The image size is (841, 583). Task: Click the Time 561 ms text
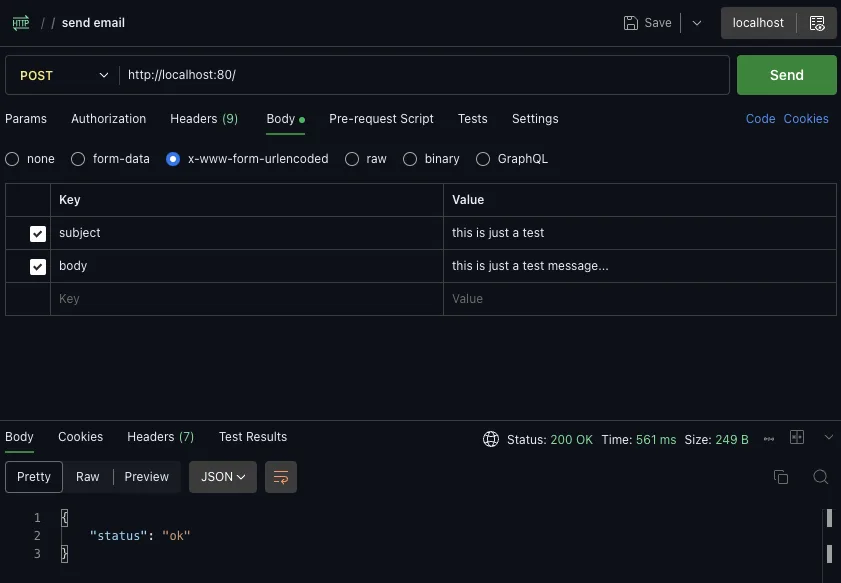639,440
